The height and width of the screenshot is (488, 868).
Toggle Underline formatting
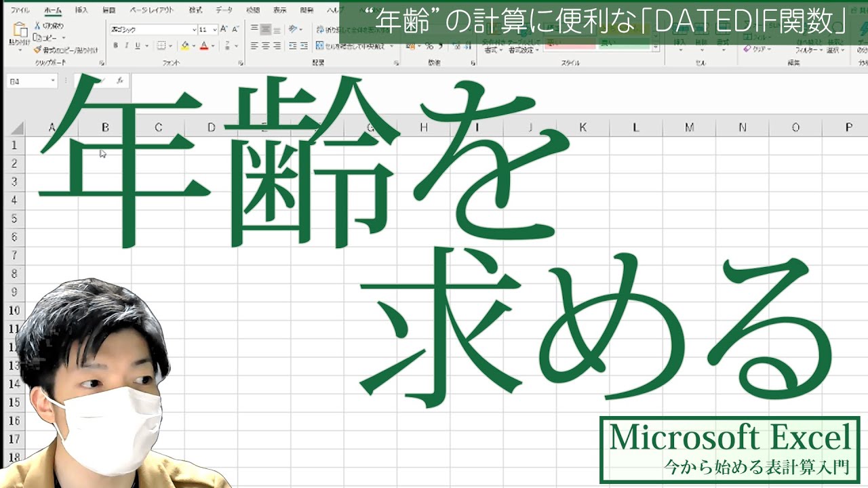(x=138, y=45)
